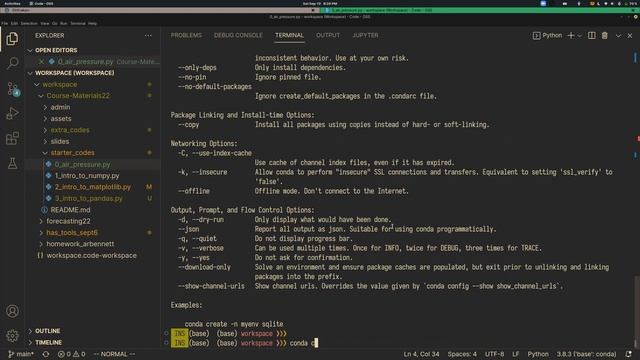Maximize panel with chevron icon

point(618,36)
